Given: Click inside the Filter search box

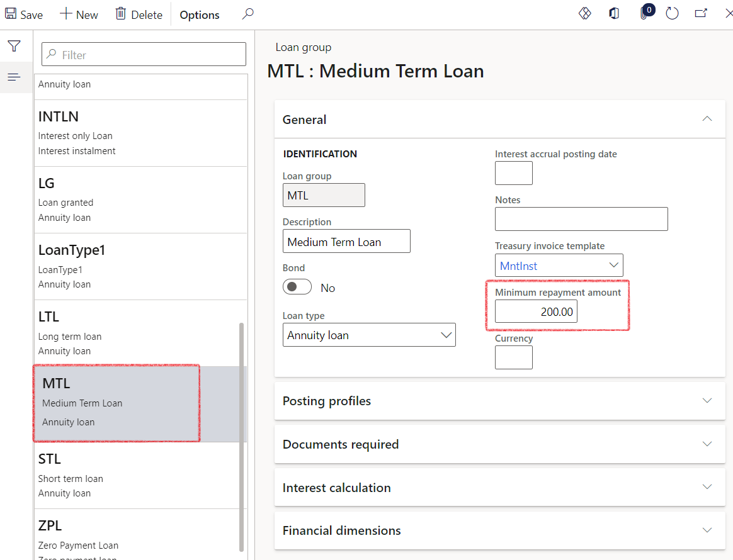Looking at the screenshot, I should tap(143, 54).
